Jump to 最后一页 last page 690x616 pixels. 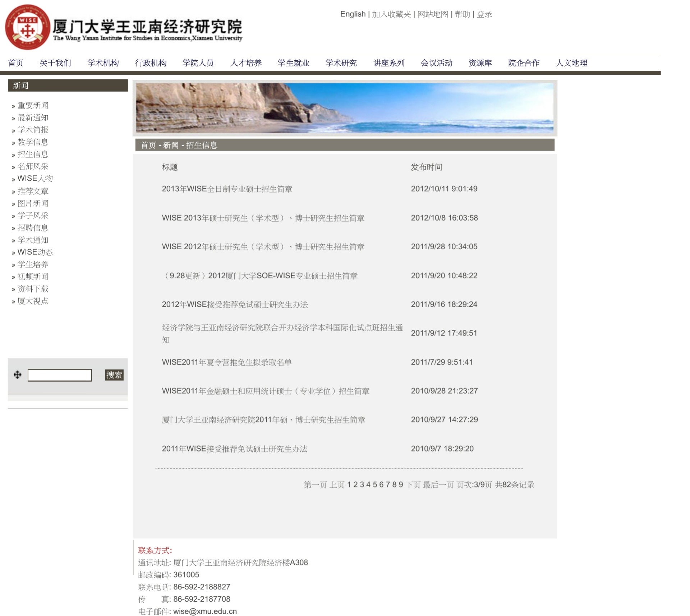point(438,485)
